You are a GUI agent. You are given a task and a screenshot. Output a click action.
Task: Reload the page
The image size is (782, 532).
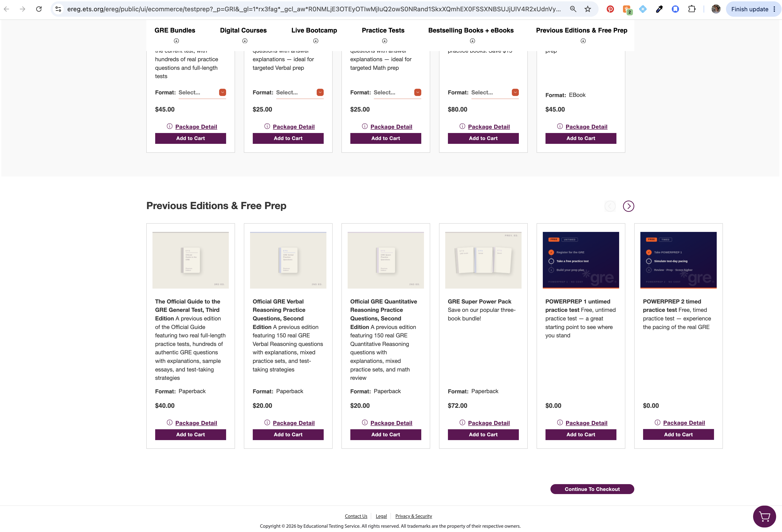(39, 9)
